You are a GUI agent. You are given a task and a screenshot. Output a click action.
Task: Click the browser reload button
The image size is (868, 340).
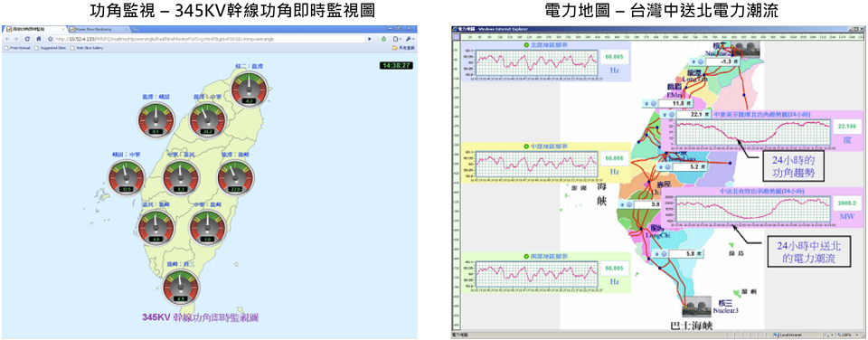point(27,39)
